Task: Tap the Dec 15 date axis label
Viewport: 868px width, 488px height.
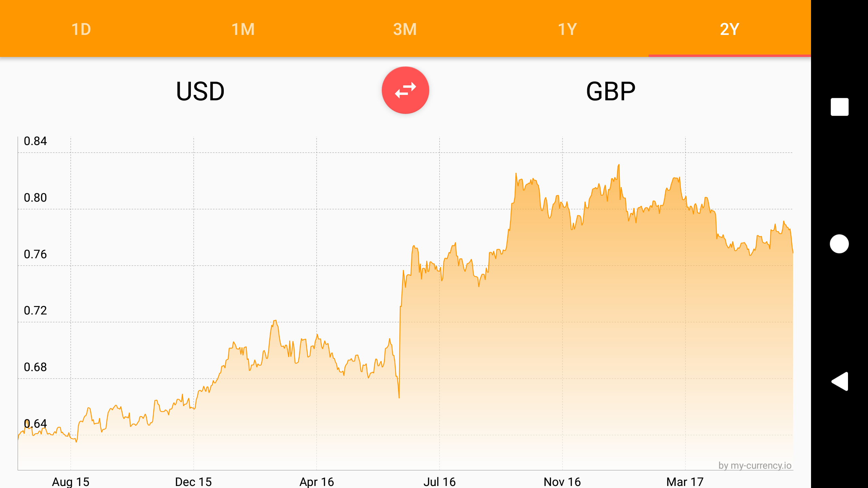Action: pos(193,482)
